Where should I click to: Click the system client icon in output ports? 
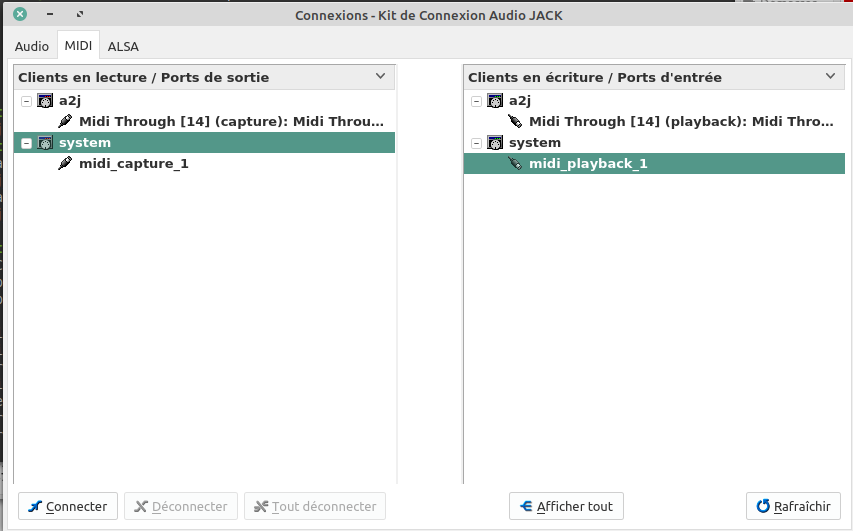point(45,143)
